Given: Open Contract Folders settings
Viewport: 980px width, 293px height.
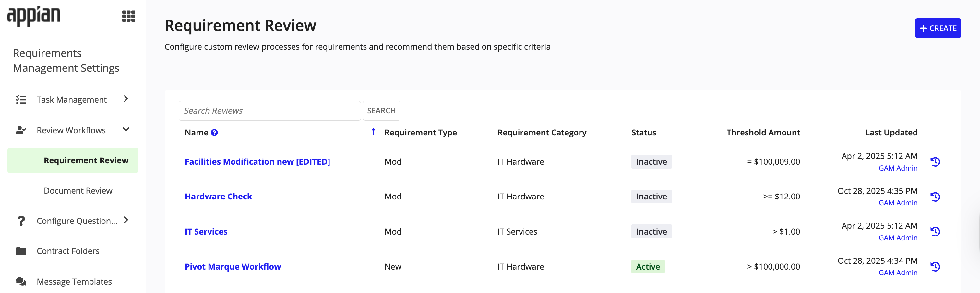Looking at the screenshot, I should (68, 251).
